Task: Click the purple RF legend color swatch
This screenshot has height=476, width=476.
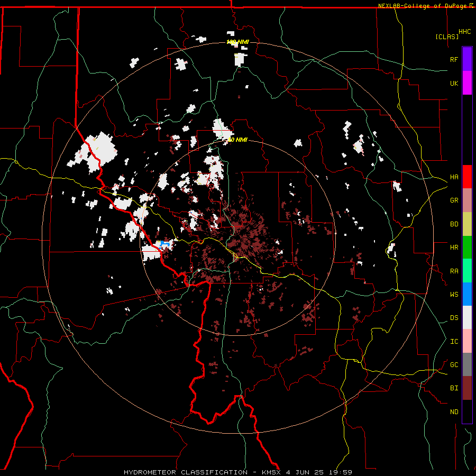Action: (467, 59)
